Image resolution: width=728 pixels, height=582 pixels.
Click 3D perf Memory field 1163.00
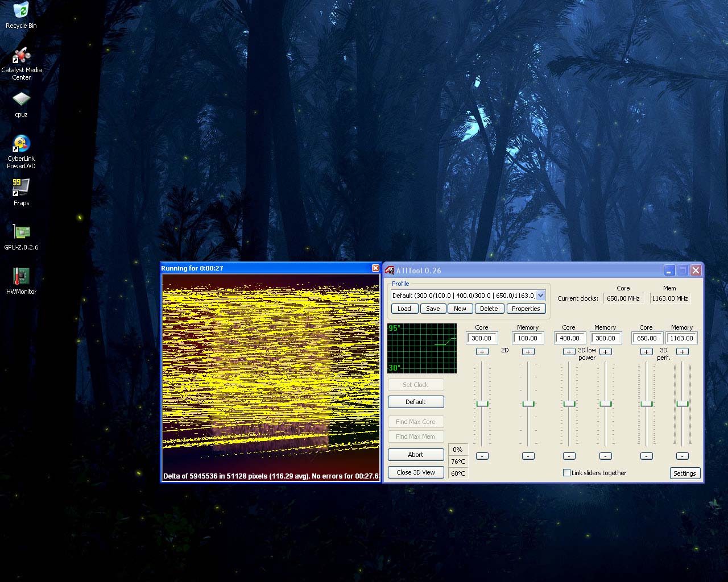click(682, 338)
